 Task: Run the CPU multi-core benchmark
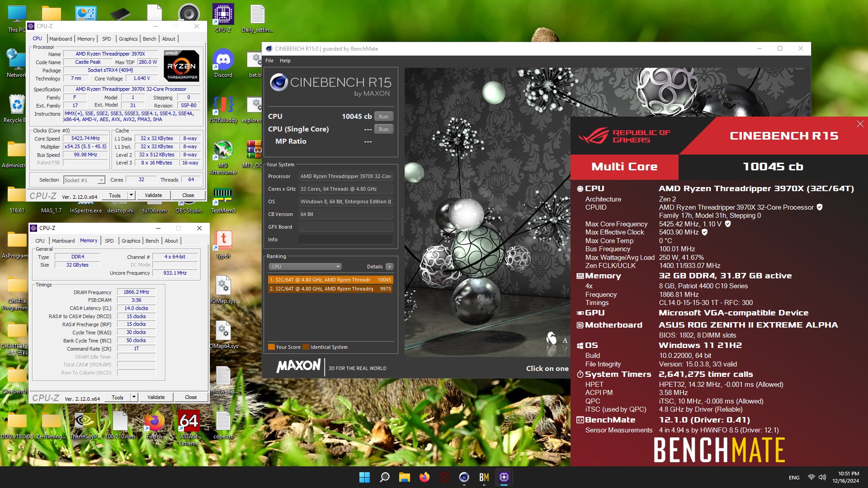(383, 116)
